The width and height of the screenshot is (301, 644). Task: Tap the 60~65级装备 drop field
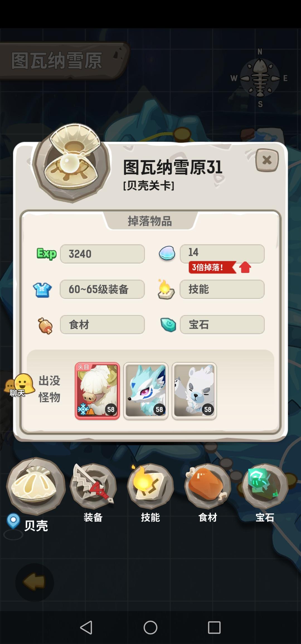[102, 289]
